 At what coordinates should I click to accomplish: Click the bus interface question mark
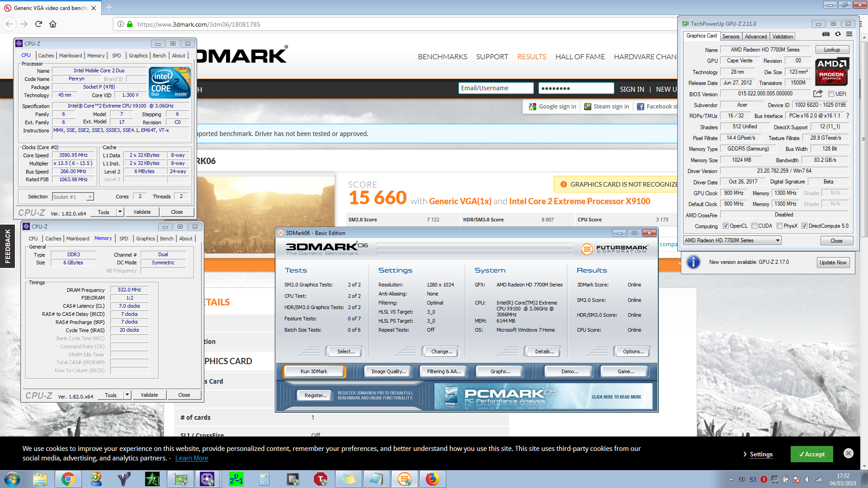click(x=848, y=116)
